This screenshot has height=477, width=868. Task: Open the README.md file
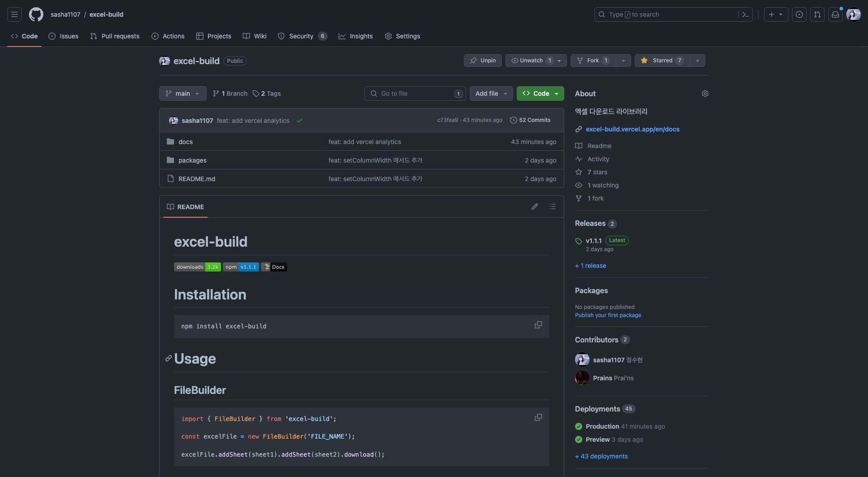(x=197, y=179)
